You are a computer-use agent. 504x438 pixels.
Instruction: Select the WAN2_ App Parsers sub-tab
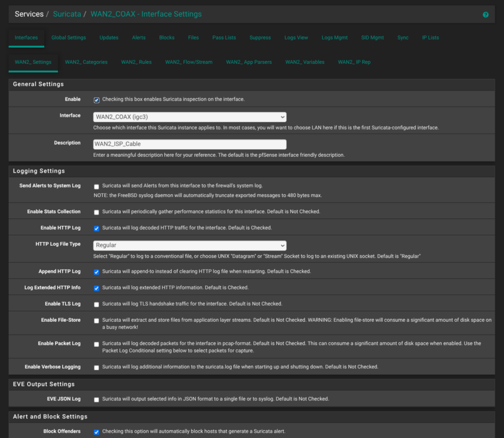(249, 62)
